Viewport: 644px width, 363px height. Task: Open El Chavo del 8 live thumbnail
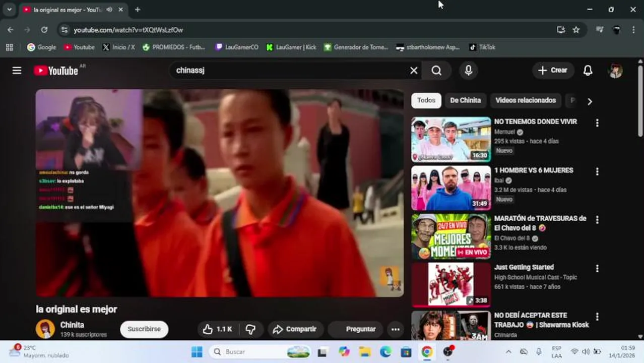click(x=451, y=236)
